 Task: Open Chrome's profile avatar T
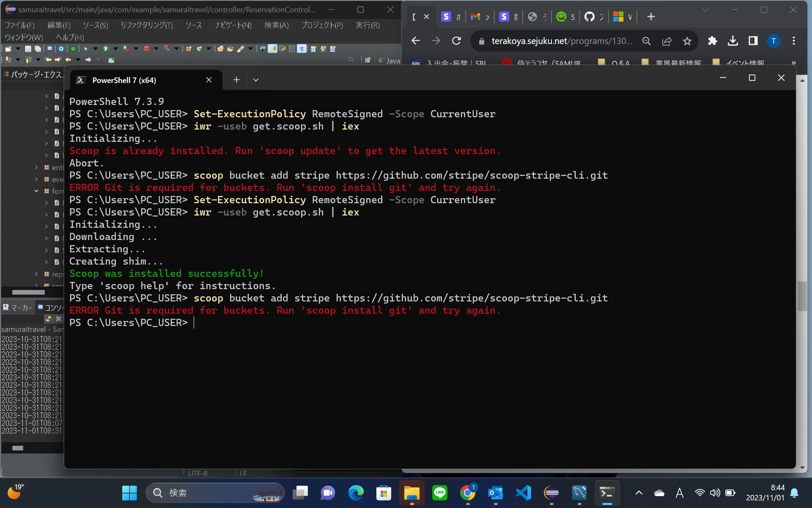coord(774,41)
